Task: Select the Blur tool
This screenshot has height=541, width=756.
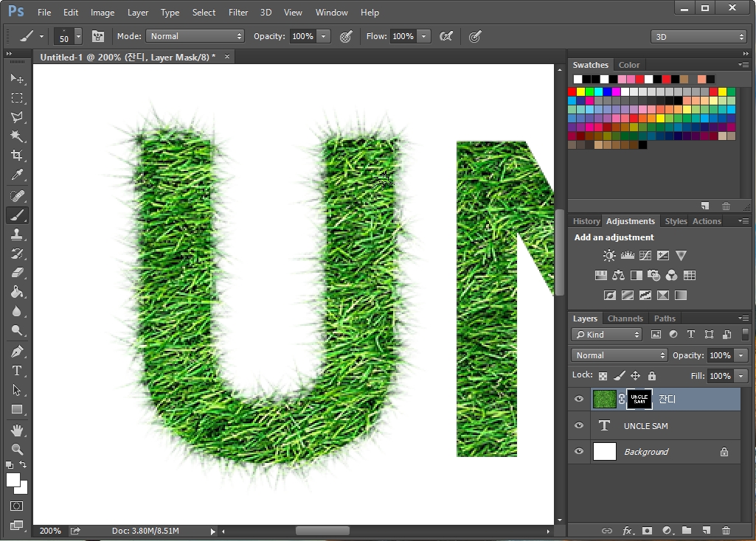Action: coord(17,311)
